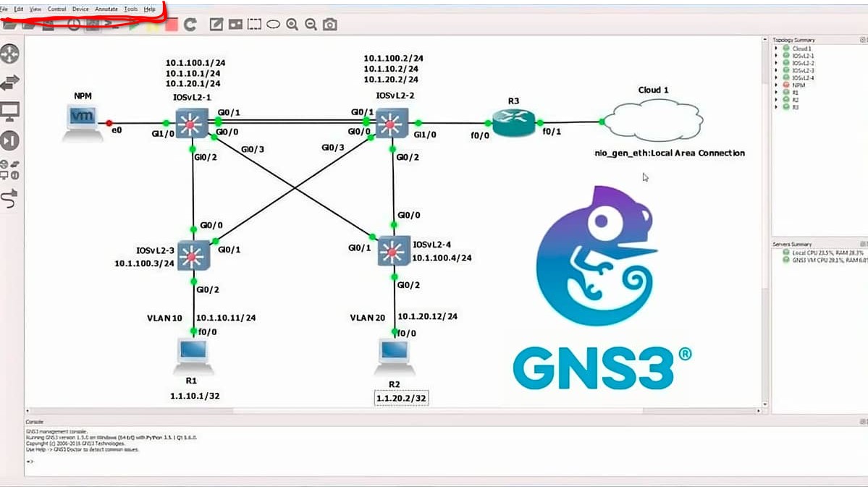
Task: Browse security devices in the sidebar
Action: (x=10, y=140)
